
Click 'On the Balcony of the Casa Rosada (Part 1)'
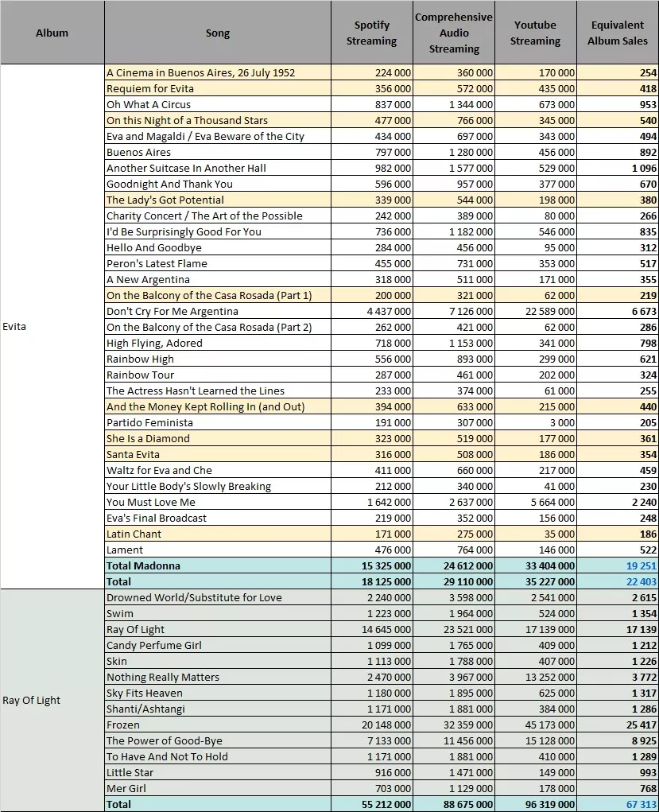click(x=218, y=296)
